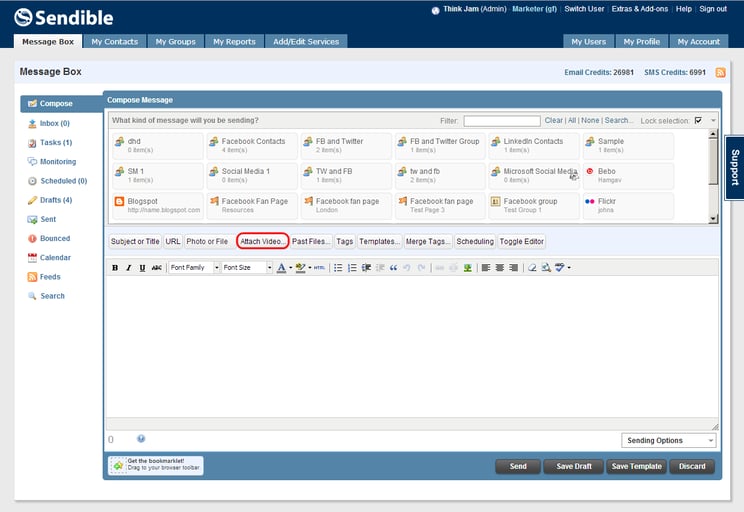
Task: Open the text color dropdown arrow
Action: tap(290, 268)
